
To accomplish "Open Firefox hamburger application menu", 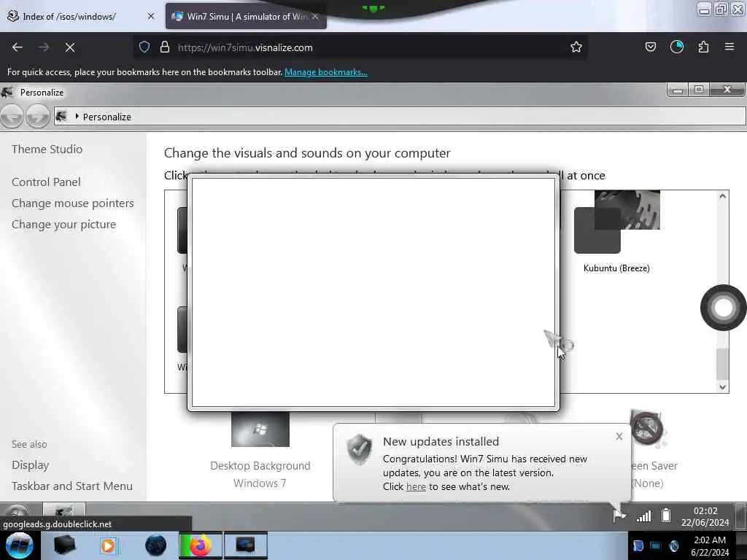I will (729, 47).
